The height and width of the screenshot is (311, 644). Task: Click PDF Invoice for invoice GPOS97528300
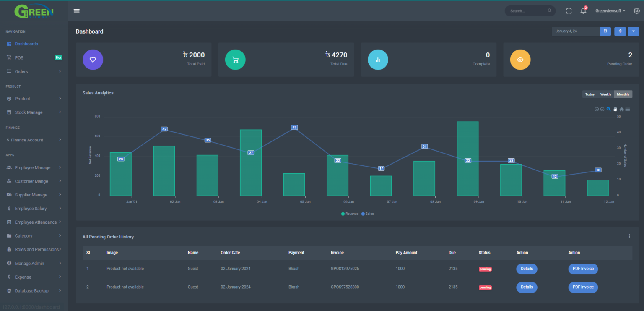583,287
